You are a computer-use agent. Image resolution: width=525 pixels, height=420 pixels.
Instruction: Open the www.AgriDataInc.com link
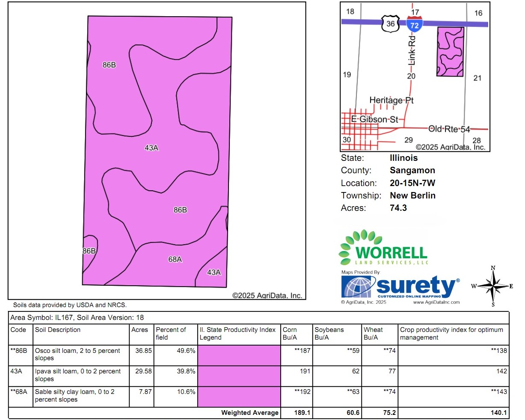click(x=436, y=302)
